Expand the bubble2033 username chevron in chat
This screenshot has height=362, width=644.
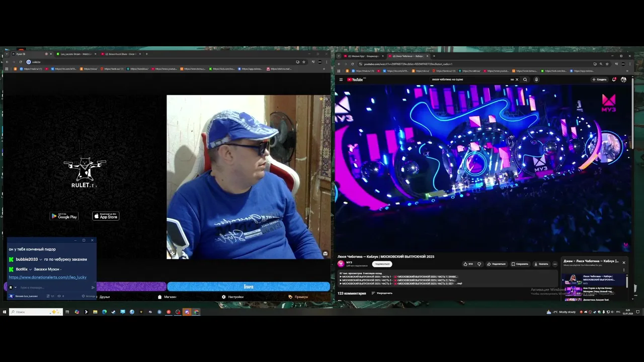[x=41, y=259]
